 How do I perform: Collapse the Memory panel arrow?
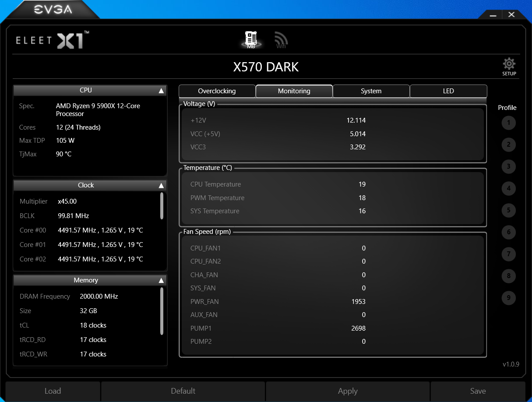(x=161, y=281)
